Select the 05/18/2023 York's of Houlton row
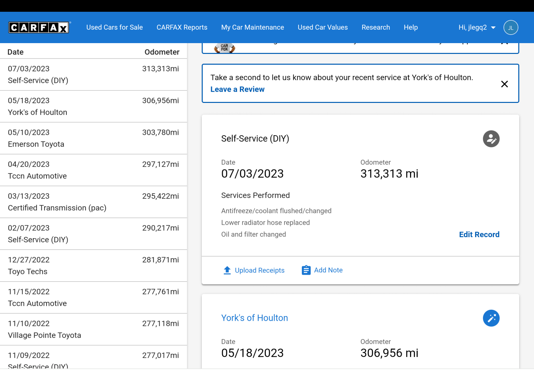This screenshot has width=534, height=392. pos(94,106)
